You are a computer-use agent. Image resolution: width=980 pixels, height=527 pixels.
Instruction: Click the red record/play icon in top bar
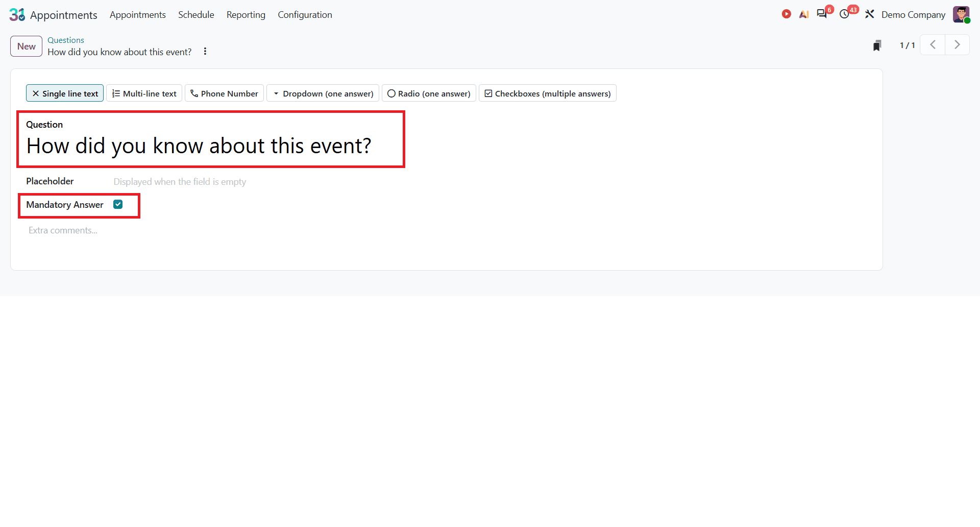tap(786, 14)
